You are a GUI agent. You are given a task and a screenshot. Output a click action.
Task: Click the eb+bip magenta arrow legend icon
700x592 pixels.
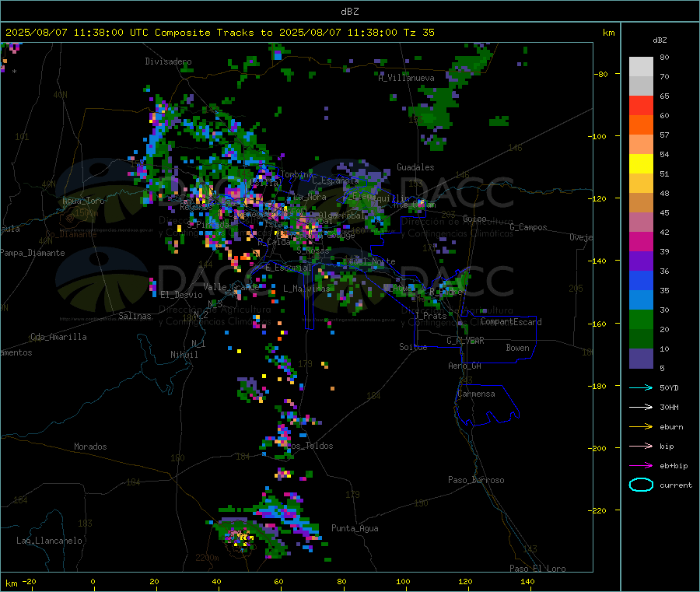(x=641, y=465)
